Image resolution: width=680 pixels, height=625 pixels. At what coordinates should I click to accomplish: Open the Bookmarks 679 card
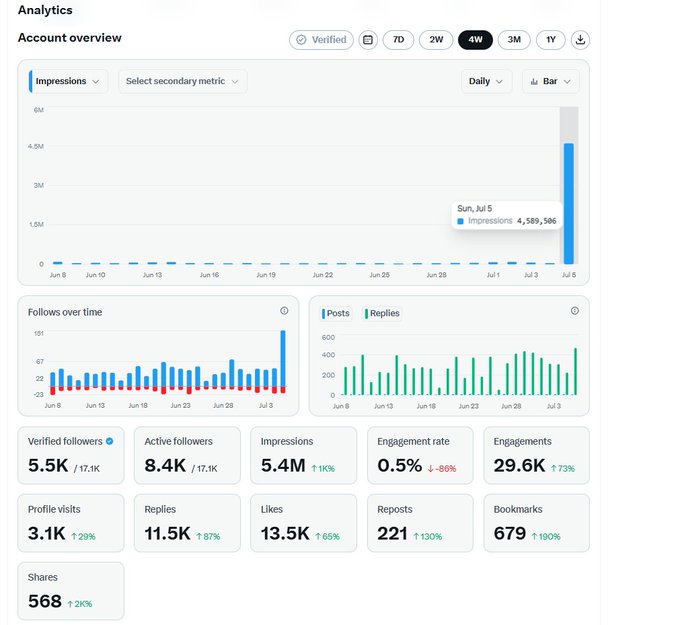(x=536, y=523)
